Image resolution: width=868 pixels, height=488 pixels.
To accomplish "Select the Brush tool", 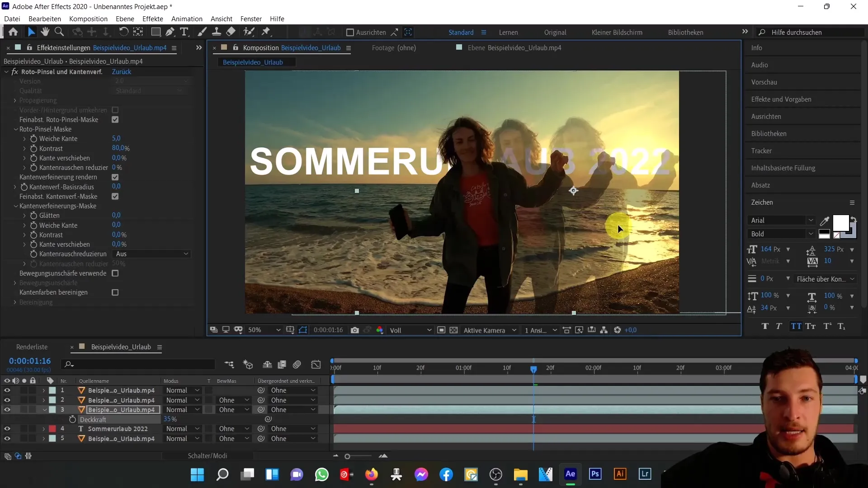I will pos(202,32).
